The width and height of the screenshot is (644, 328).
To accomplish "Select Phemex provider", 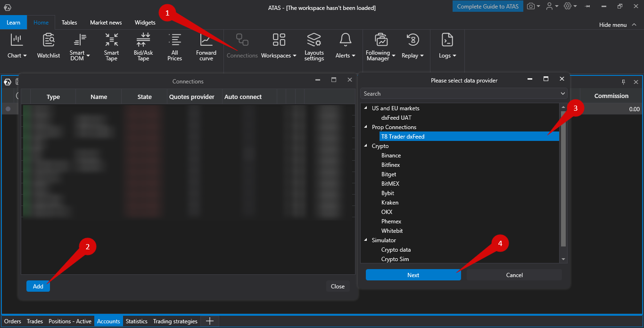I will coord(391,221).
